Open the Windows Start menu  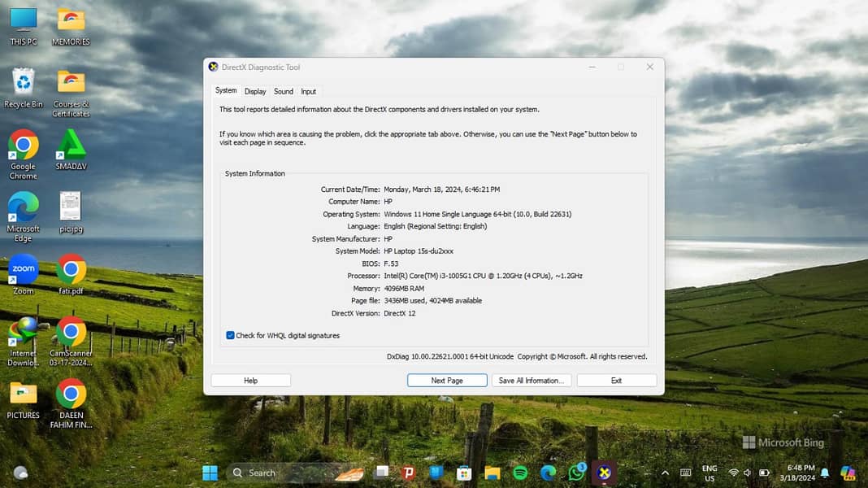click(210, 473)
